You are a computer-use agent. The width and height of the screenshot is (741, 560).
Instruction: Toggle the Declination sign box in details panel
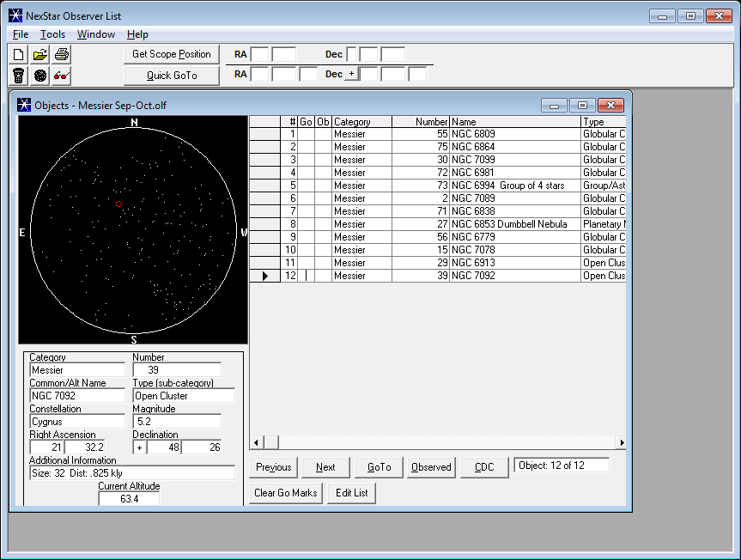(x=139, y=447)
